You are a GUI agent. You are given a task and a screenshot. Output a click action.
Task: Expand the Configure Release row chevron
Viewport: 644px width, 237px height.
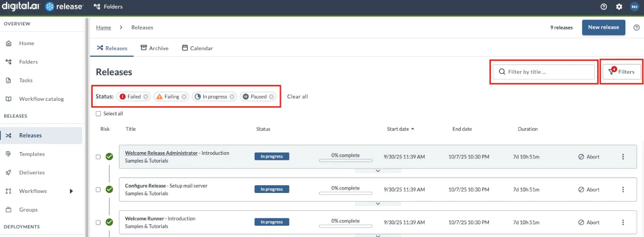point(378,203)
